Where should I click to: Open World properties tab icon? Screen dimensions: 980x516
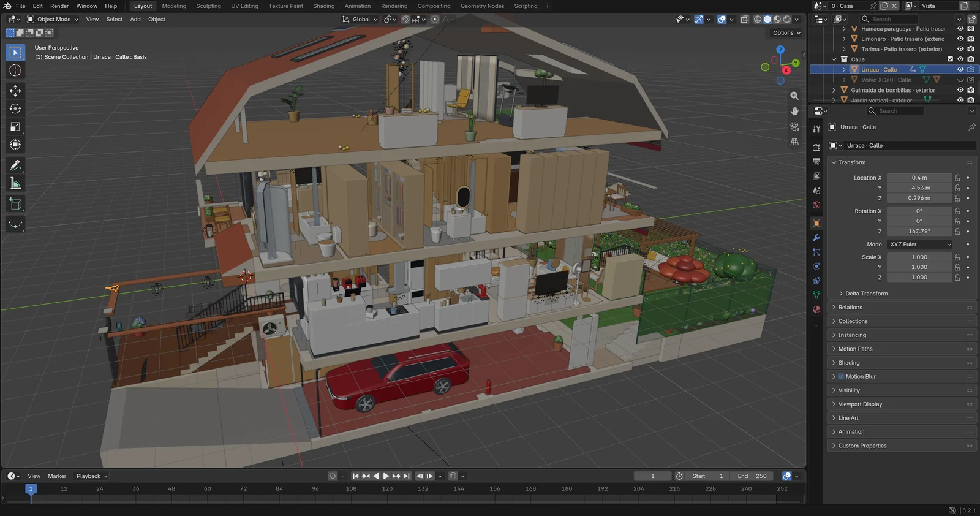816,205
